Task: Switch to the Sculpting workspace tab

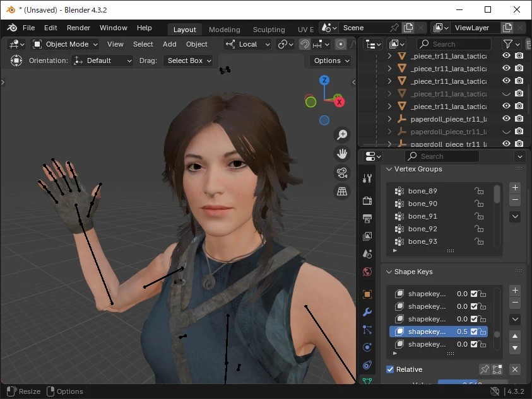Action: pyautogui.click(x=269, y=30)
